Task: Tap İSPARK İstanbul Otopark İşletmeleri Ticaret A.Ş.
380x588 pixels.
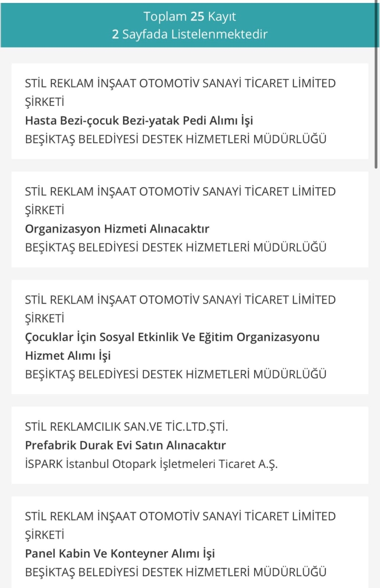Action: (151, 464)
